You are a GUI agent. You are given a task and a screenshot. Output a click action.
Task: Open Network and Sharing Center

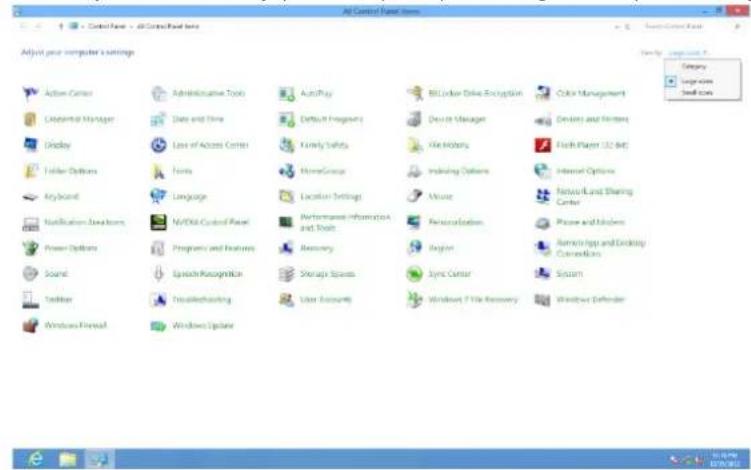click(584, 196)
